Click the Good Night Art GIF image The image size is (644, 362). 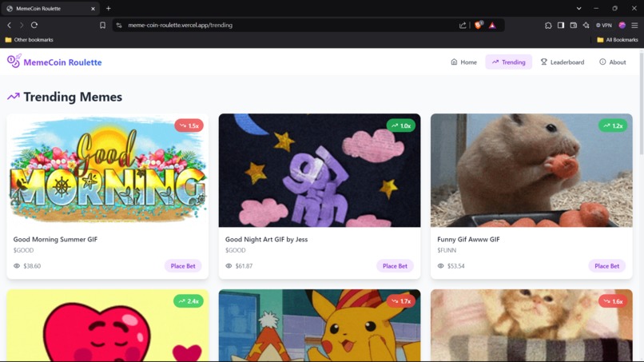click(320, 170)
